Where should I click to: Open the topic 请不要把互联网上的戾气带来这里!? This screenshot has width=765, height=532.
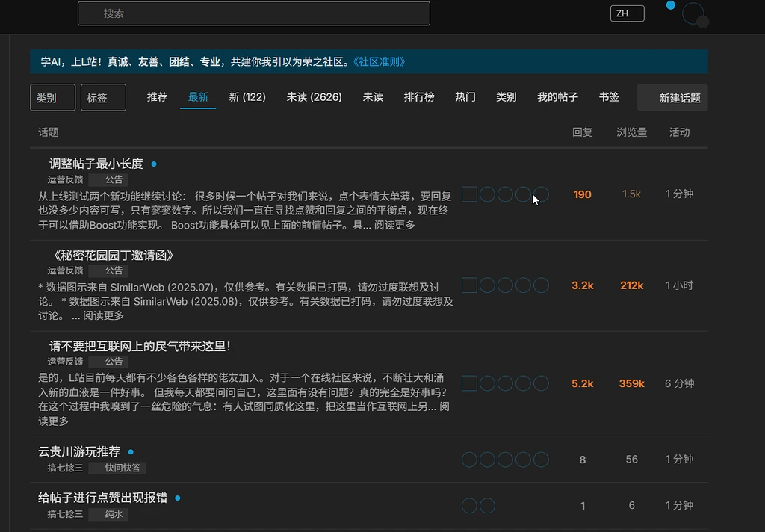tap(140, 347)
